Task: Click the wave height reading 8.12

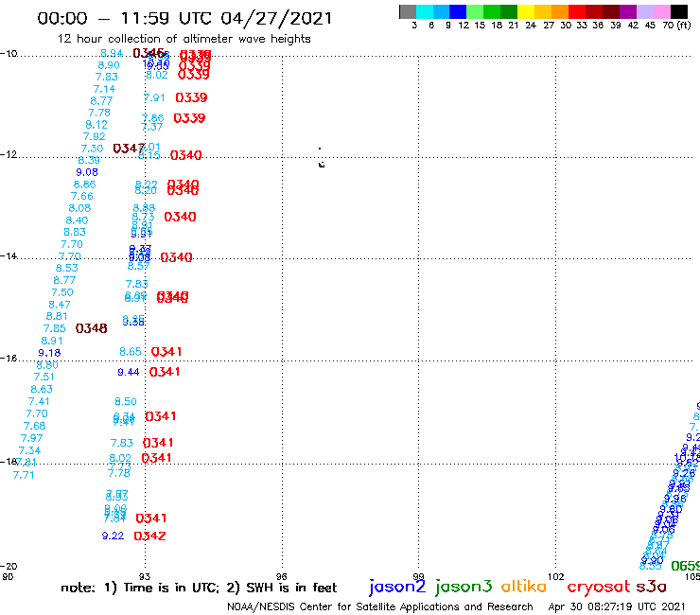Action: [x=96, y=125]
